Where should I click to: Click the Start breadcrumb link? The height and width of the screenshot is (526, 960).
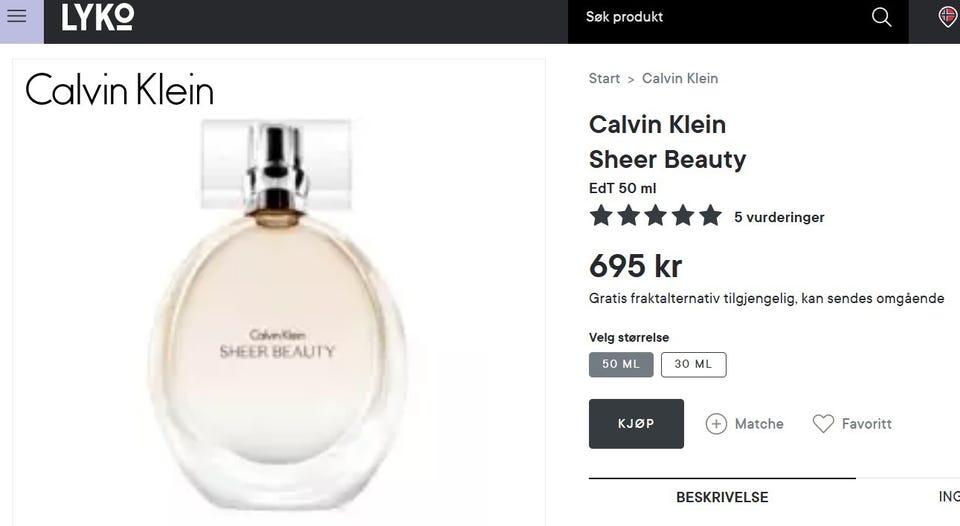(604, 78)
